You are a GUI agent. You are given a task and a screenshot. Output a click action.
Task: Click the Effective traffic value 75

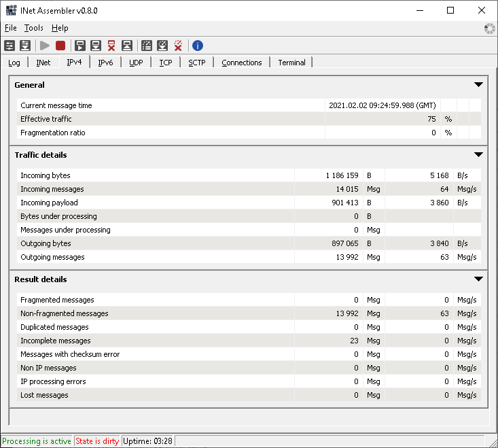(x=431, y=119)
